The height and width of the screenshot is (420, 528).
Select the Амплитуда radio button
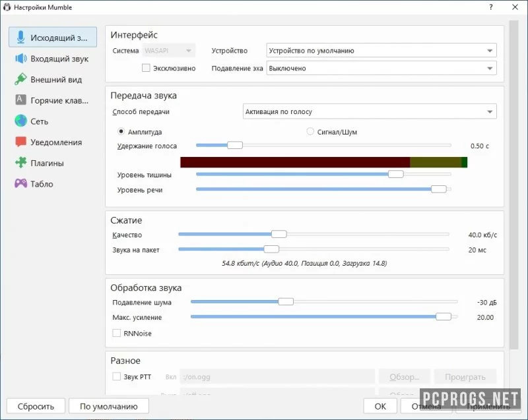coord(121,131)
